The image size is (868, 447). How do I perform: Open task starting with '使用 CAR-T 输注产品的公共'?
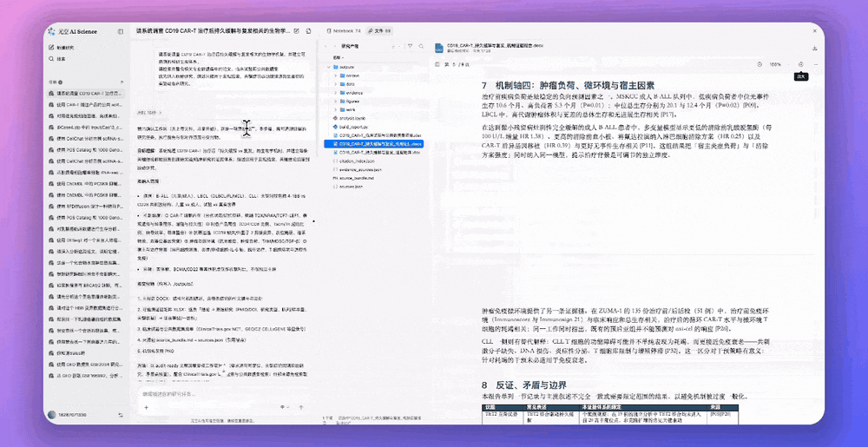coord(86,103)
